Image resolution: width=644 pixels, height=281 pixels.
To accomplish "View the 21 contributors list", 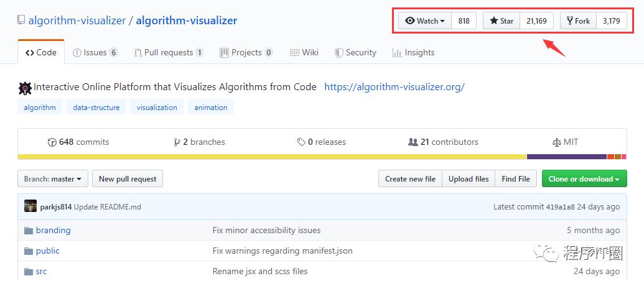I will click(443, 142).
